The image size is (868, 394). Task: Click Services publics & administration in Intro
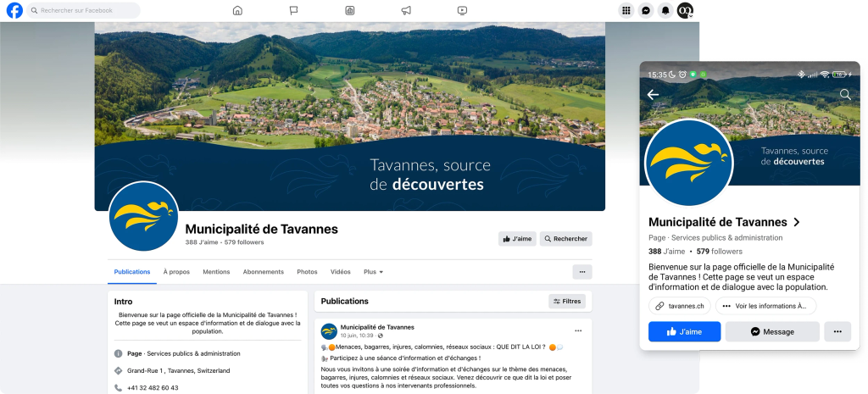coord(194,353)
